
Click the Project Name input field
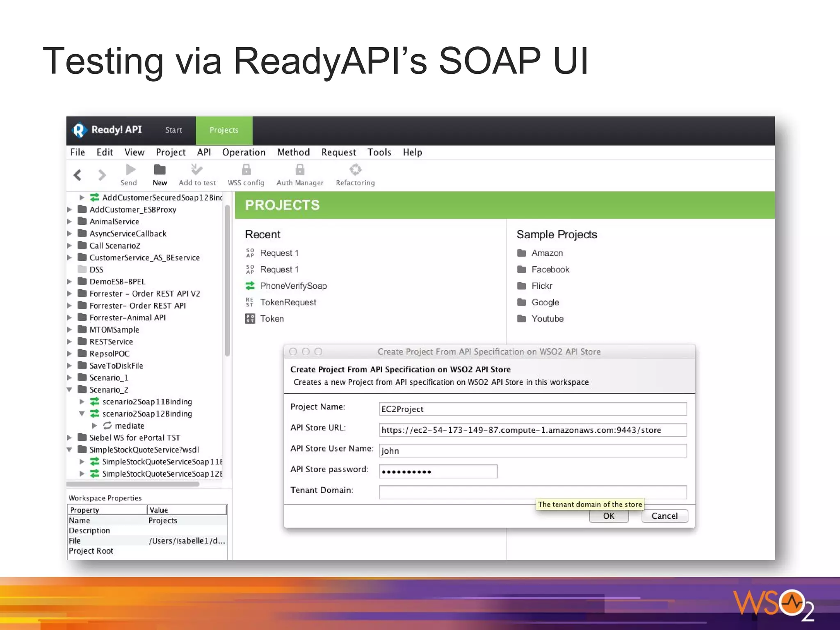(x=532, y=409)
